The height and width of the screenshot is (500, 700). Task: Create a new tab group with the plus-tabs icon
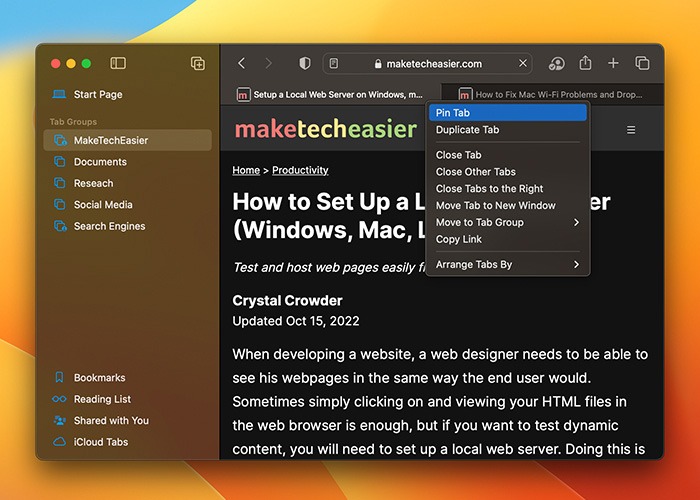198,63
